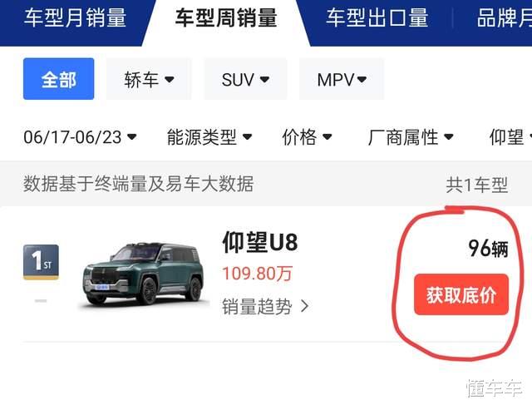Expand the MPV dropdown filter
The image size is (532, 410).
point(342,79)
